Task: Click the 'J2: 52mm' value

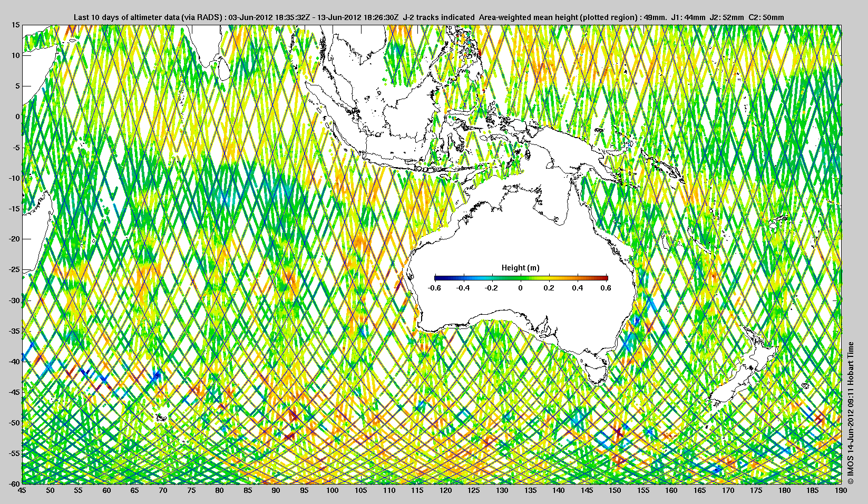Action: [727, 17]
